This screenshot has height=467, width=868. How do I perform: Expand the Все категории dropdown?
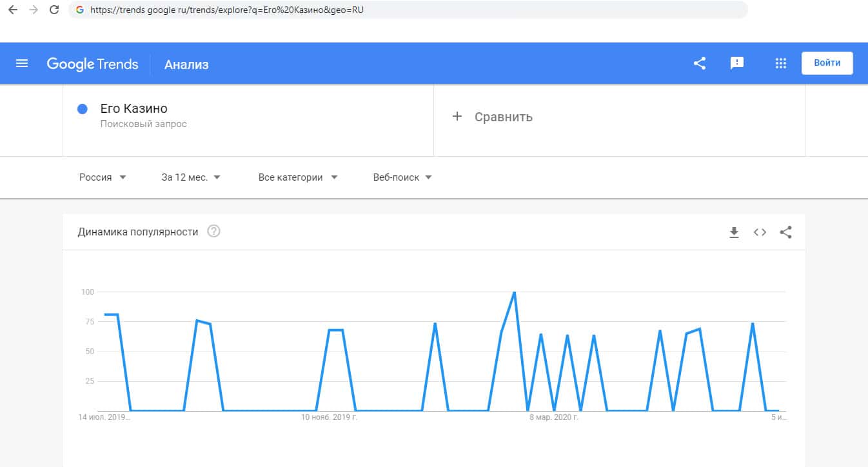[297, 177]
